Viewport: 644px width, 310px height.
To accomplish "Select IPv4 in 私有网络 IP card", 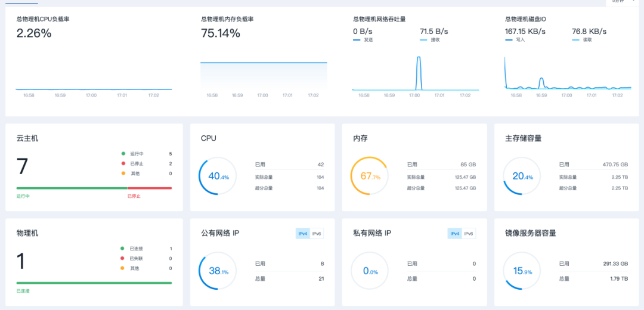I will pos(454,234).
